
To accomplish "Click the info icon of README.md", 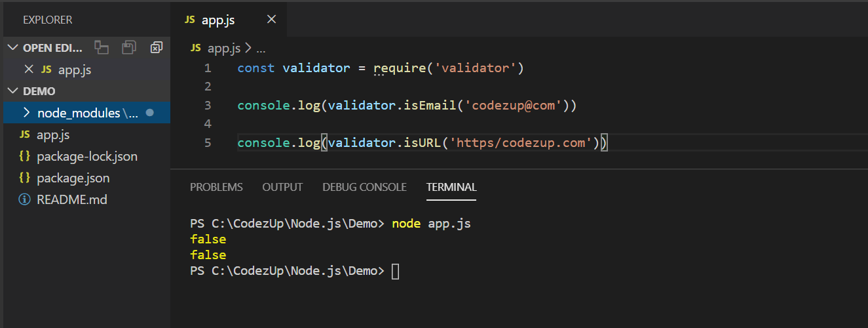I will 25,199.
